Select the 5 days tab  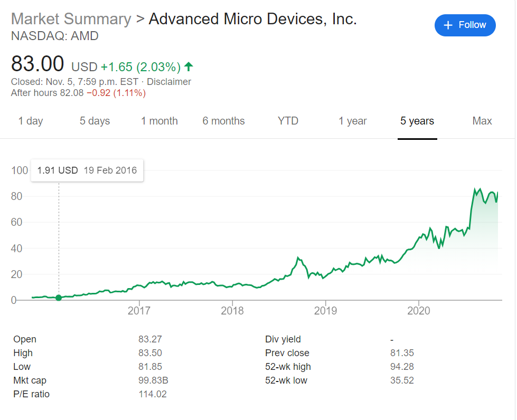click(x=95, y=121)
